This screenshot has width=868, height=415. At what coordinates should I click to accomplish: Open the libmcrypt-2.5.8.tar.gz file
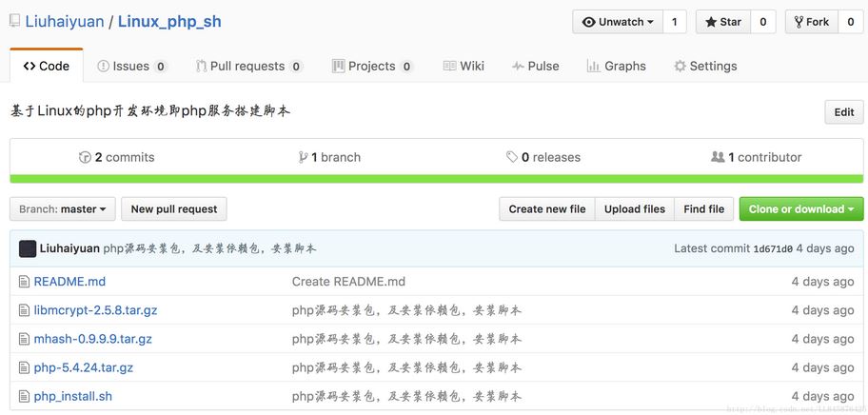tap(96, 310)
